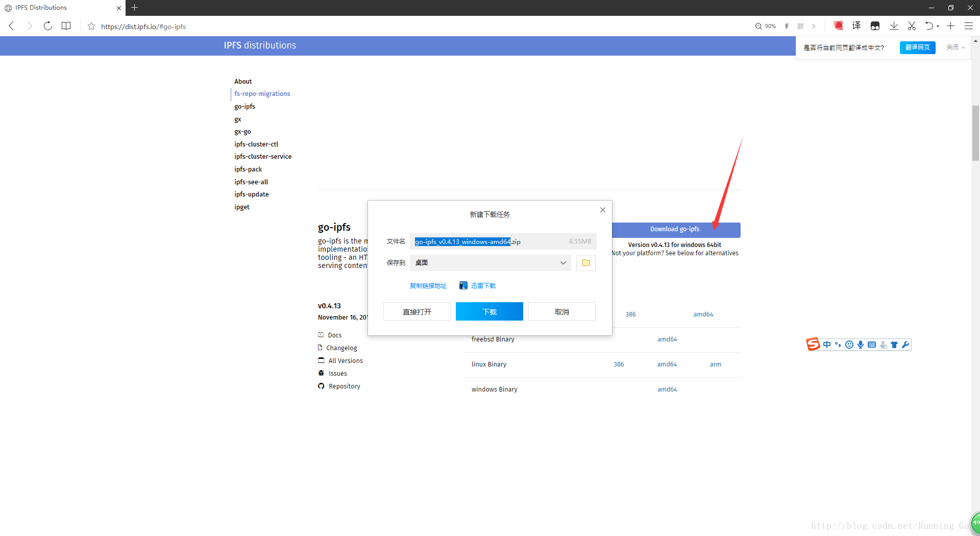The width and height of the screenshot is (980, 536).
Task: Open the Sogou wrench toolbox icon
Action: point(905,345)
